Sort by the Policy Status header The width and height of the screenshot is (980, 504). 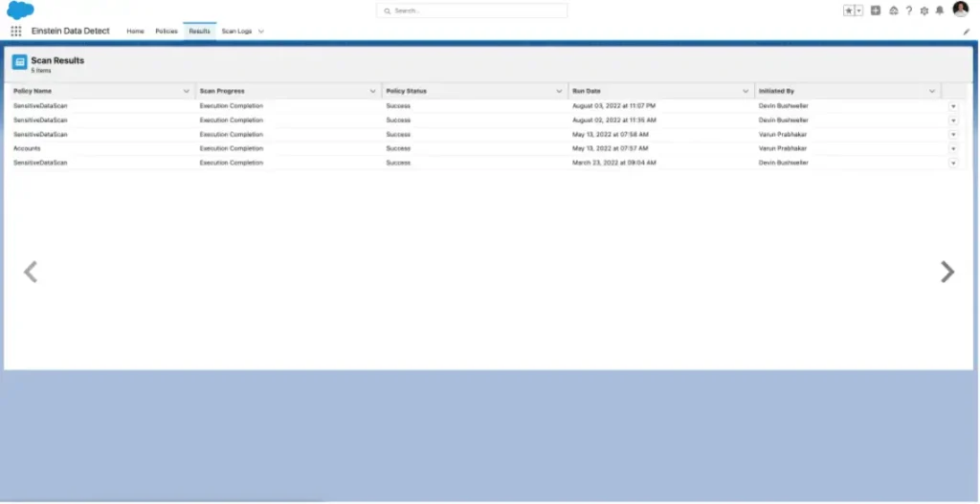[x=406, y=91]
